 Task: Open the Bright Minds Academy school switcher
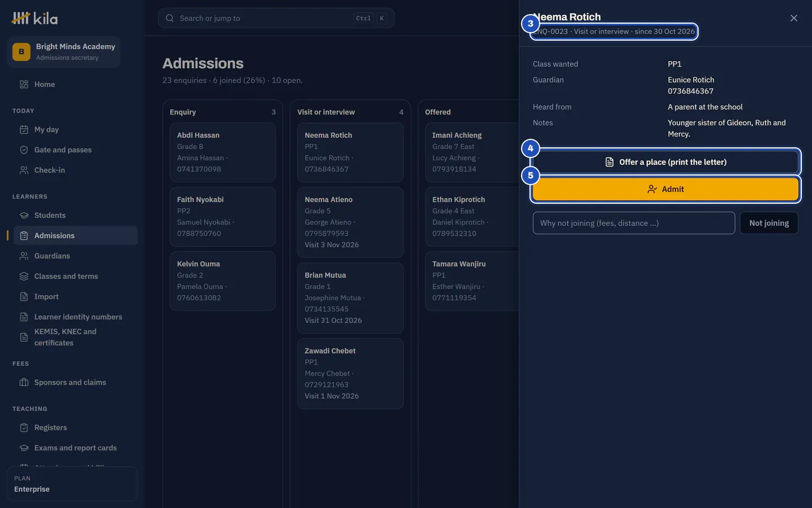(x=64, y=52)
